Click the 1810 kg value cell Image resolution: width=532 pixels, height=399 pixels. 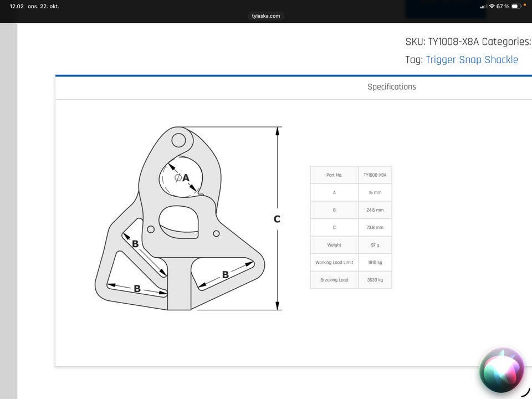[x=375, y=262]
